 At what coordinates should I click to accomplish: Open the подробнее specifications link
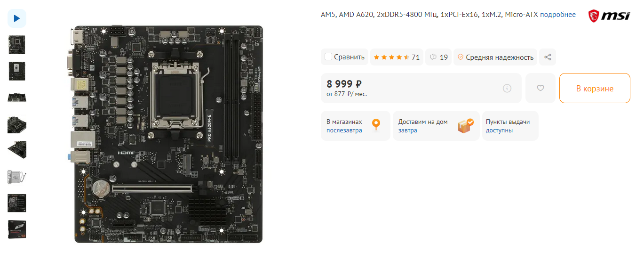pos(558,15)
